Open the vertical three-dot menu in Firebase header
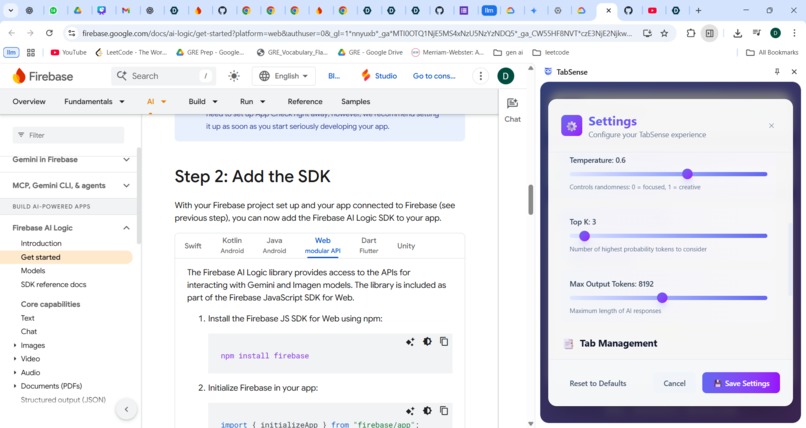The image size is (806, 428). (481, 76)
